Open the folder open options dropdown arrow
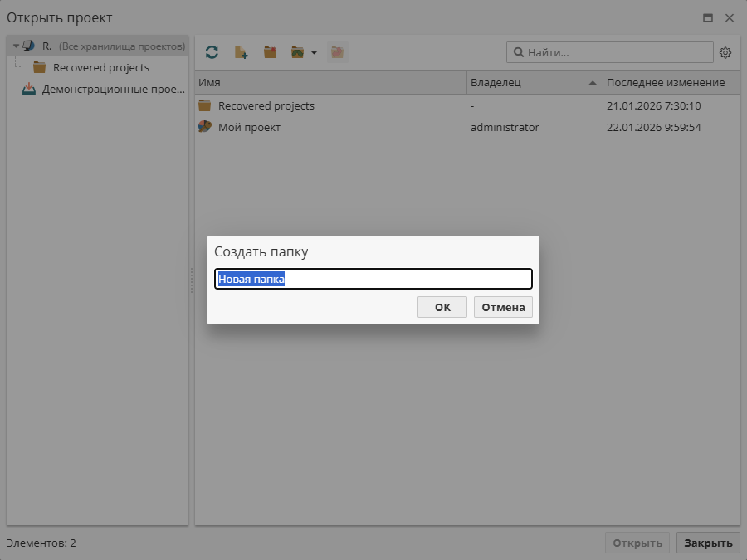The image size is (747, 560). tap(313, 51)
